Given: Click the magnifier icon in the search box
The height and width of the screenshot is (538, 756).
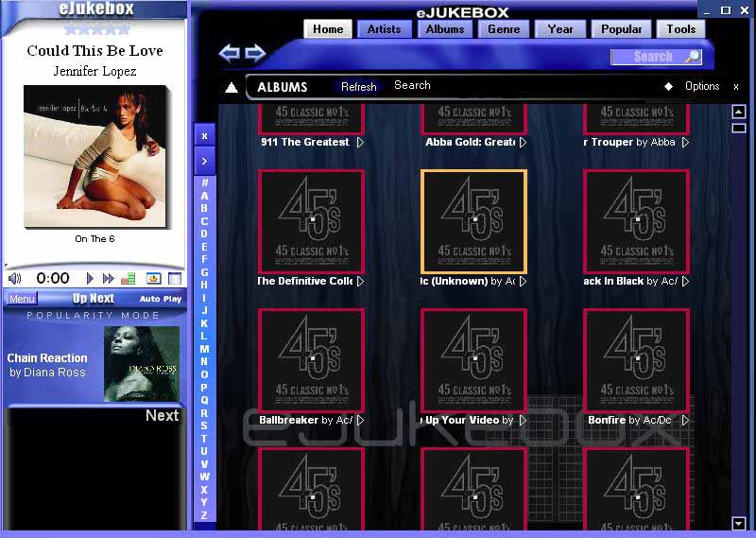Looking at the screenshot, I should 693,57.
